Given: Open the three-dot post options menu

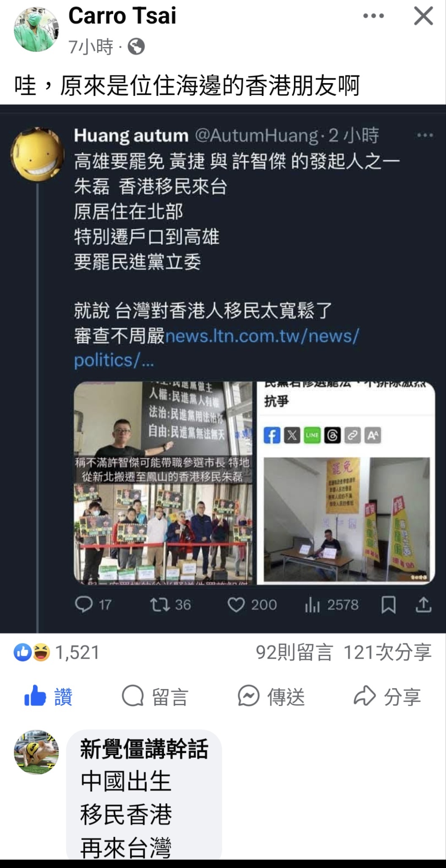Looking at the screenshot, I should 374,16.
